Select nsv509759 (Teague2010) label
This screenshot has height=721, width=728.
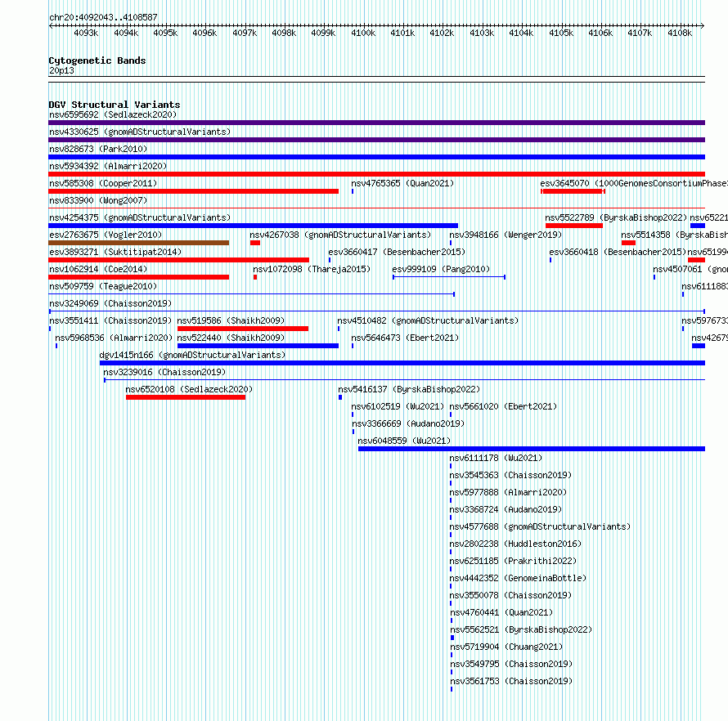(x=103, y=286)
